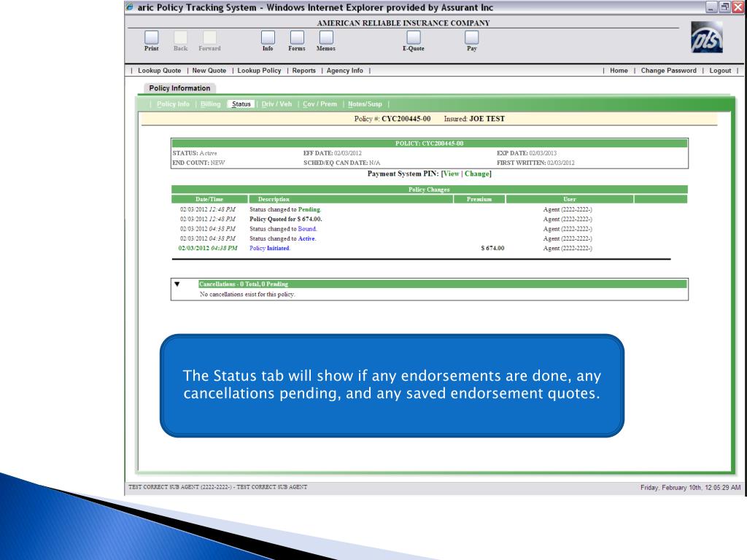This screenshot has height=560, width=747.
Task: Open the Reports menu item
Action: 304,71
